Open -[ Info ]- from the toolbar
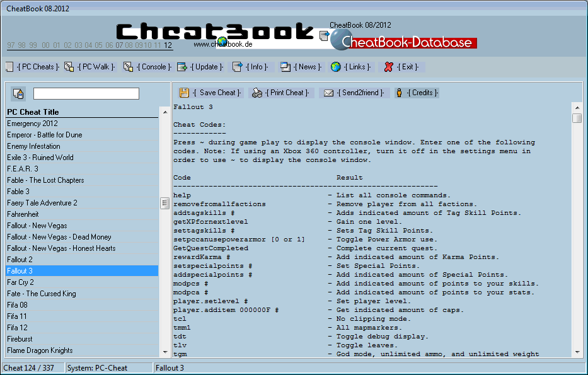Image resolution: width=588 pixels, height=375 pixels. [x=257, y=67]
